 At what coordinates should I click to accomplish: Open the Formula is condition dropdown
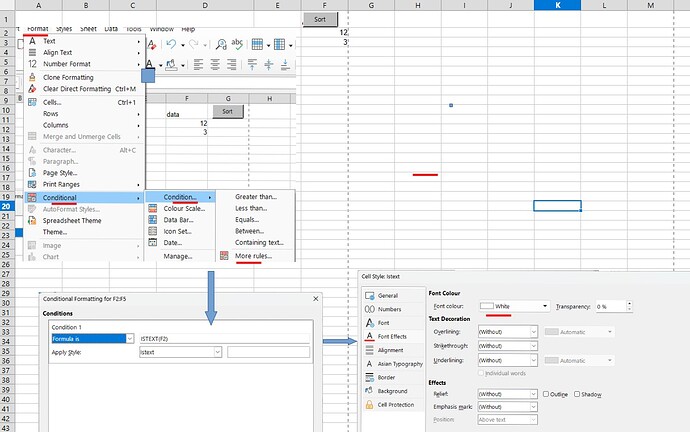(x=93, y=338)
